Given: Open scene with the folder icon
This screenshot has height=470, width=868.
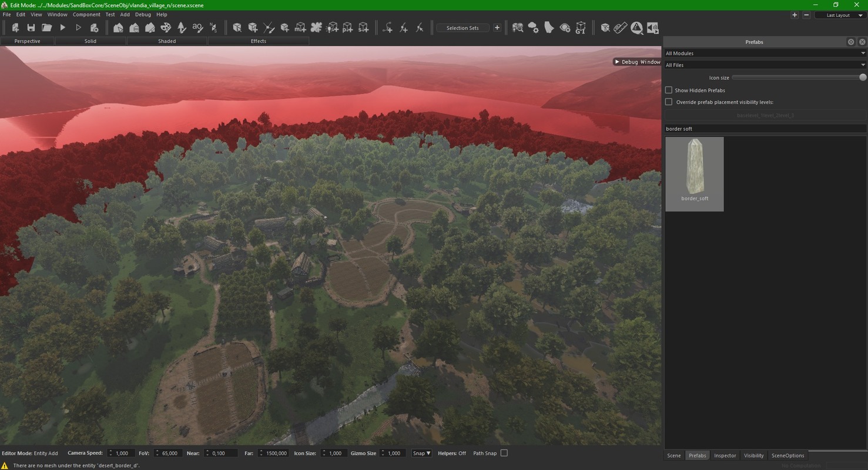Looking at the screenshot, I should click(x=47, y=28).
